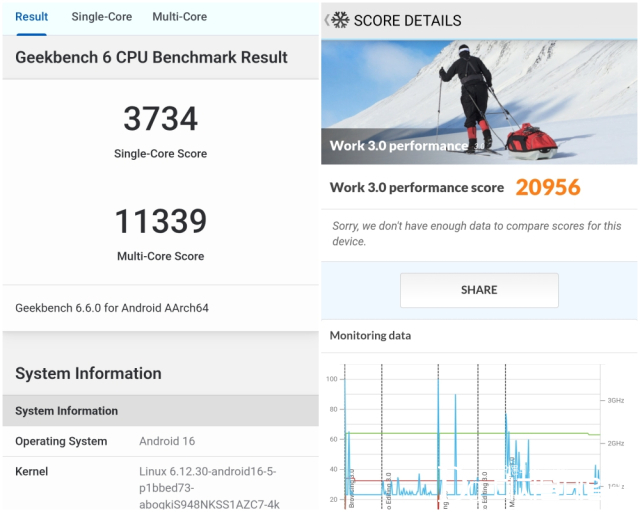Select the Geekbench 6.6.0 for Android AArch64 text
The width and height of the screenshot is (640, 512).
coord(112,308)
